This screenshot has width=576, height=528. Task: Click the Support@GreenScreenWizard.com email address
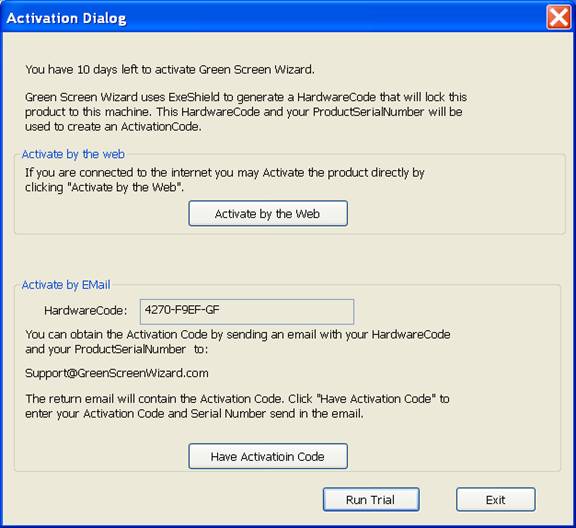[117, 373]
